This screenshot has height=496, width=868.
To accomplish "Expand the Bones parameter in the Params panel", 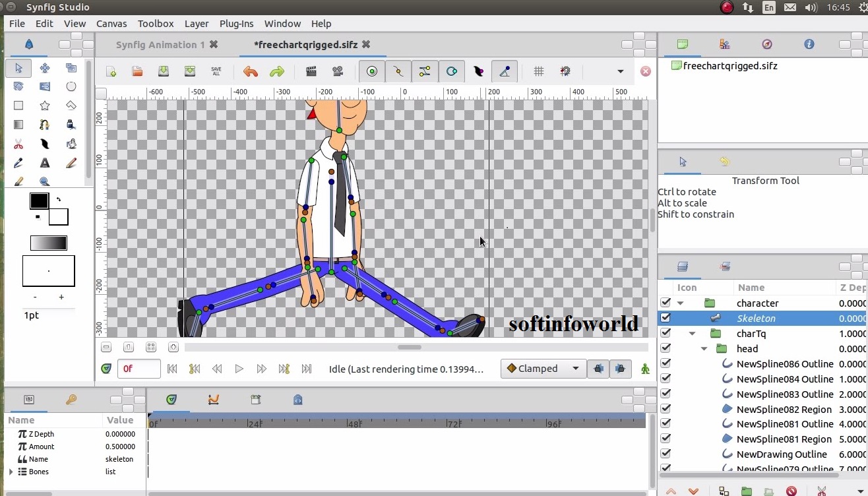I will tap(10, 472).
